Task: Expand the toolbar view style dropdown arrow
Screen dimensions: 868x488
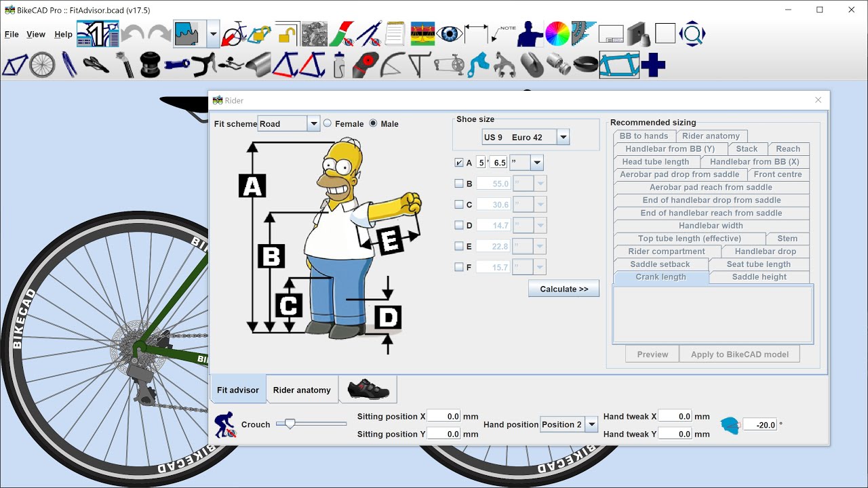Action: [x=213, y=34]
